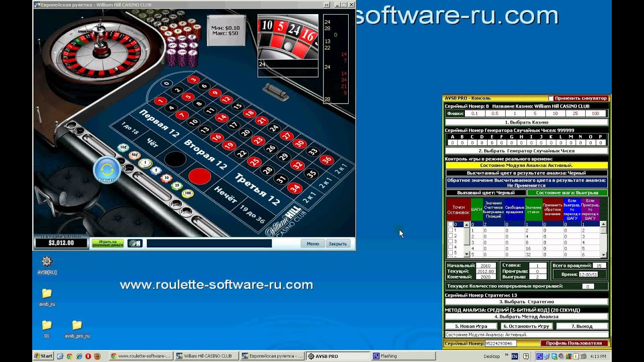Place a bet on black 17
The image size is (644, 362).
pyautogui.click(x=232, y=125)
